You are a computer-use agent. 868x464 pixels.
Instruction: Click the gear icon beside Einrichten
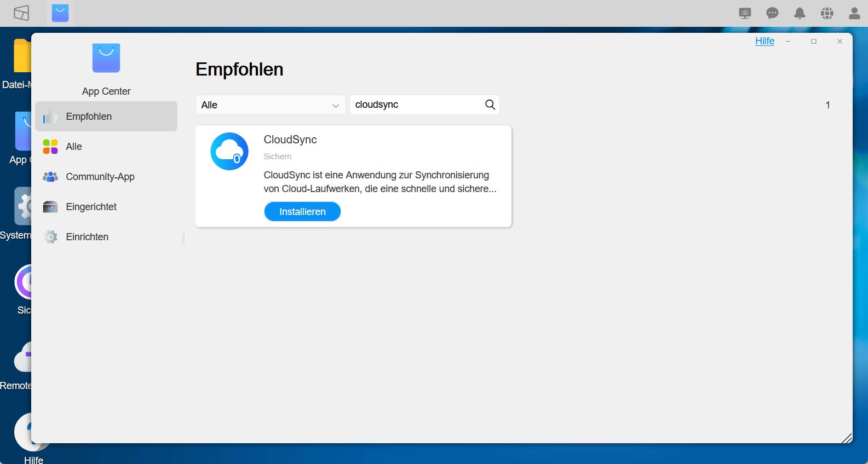(50, 237)
